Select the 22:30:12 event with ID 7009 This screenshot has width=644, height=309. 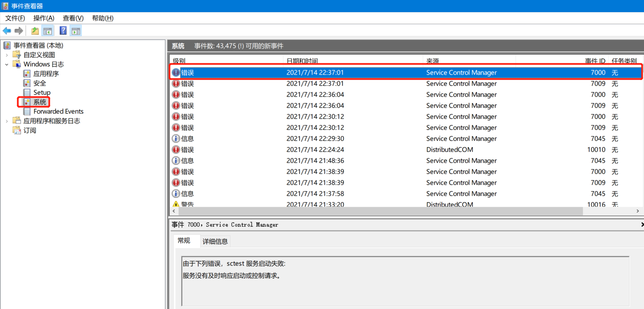406,127
